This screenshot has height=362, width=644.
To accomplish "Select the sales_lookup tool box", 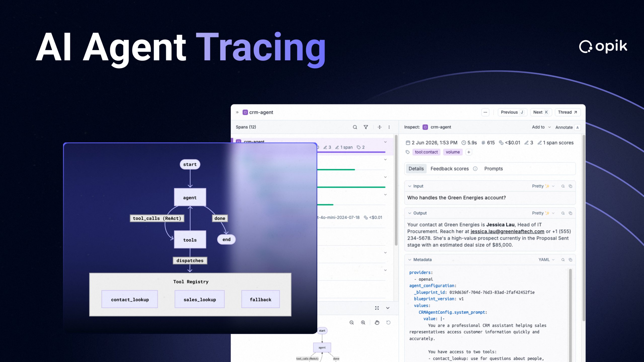I will (199, 299).
